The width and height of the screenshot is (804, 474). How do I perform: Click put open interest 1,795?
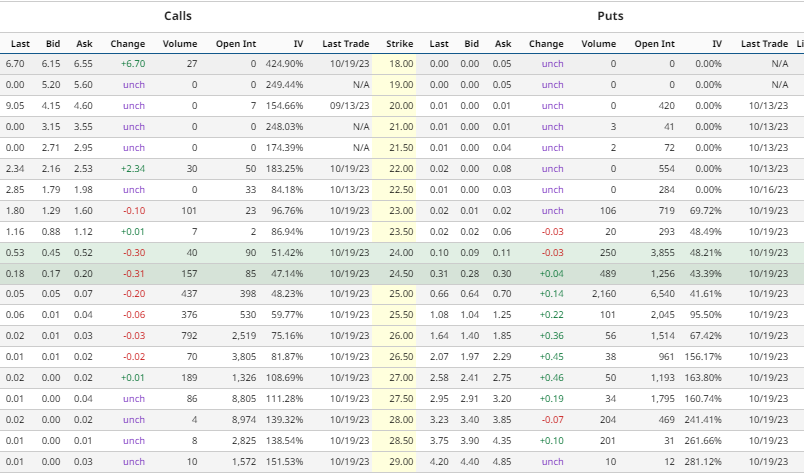pos(662,399)
